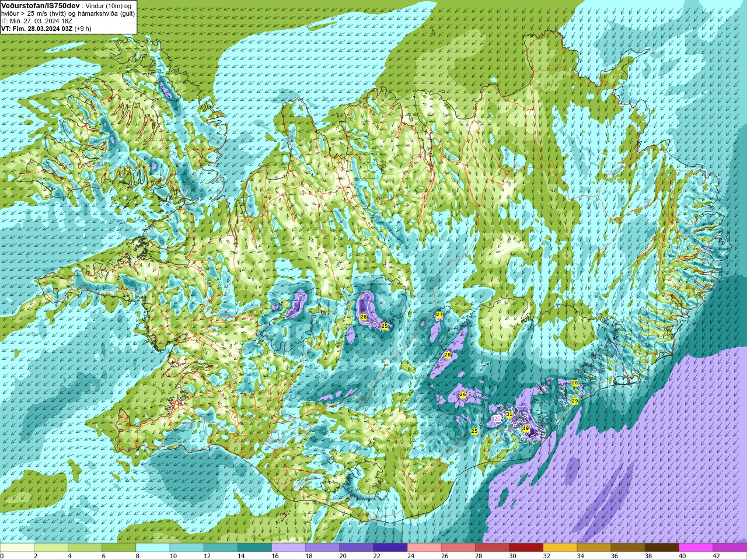This screenshot has width=747, height=560.
Task: Click the 36–38 m/s brown legend swatch
Action: tap(627, 548)
